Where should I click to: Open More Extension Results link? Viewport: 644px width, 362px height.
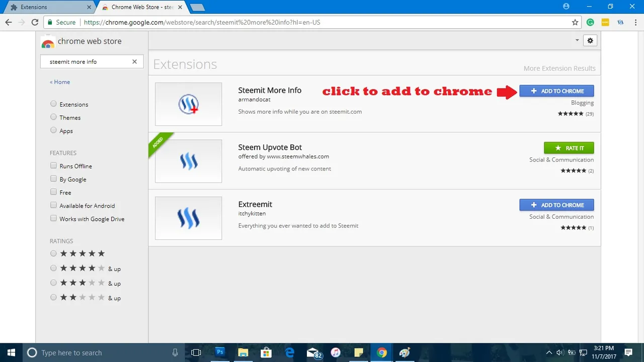[x=559, y=68]
